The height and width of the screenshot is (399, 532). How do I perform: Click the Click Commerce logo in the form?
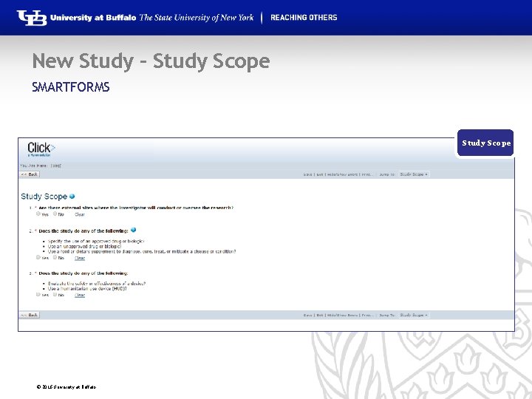(41, 149)
